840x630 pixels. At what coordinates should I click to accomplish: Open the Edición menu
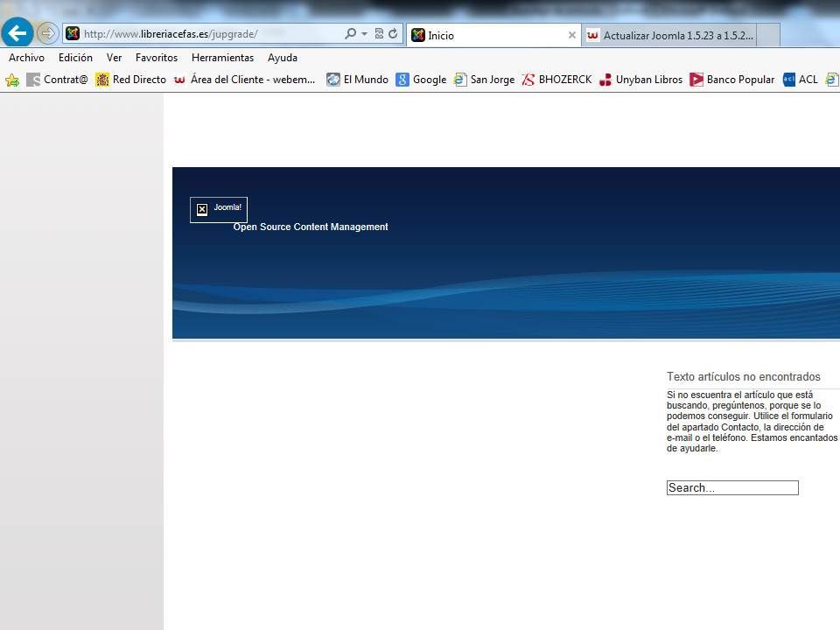coord(75,58)
